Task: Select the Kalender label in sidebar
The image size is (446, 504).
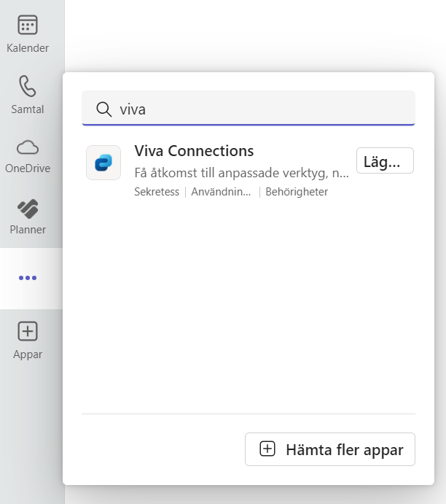Action: pyautogui.click(x=28, y=48)
